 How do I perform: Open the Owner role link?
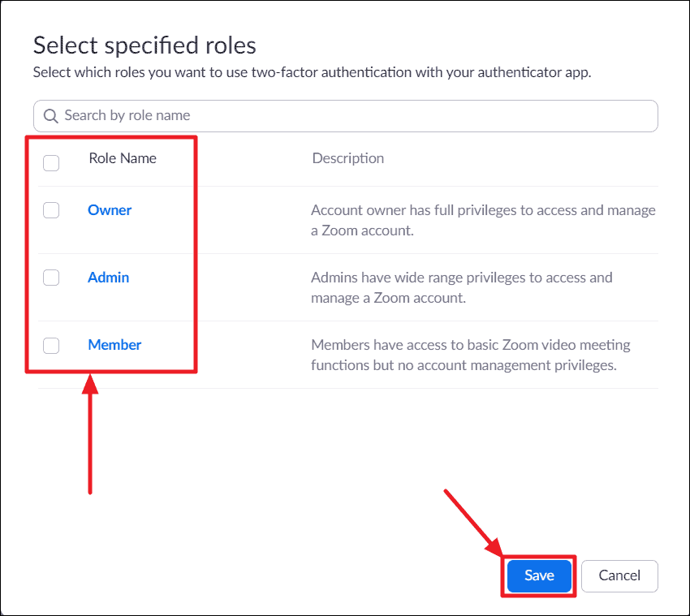point(110,210)
